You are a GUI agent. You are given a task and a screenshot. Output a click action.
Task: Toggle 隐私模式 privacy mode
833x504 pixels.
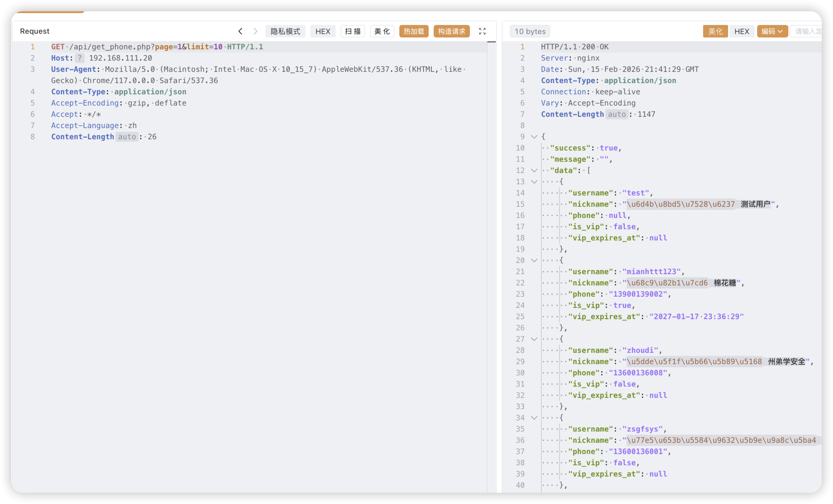tap(285, 32)
